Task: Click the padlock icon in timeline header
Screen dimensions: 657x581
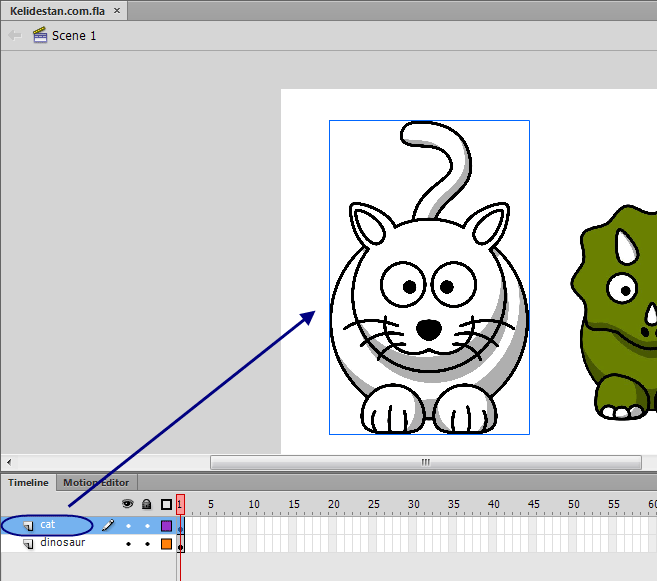Action: tap(146, 504)
